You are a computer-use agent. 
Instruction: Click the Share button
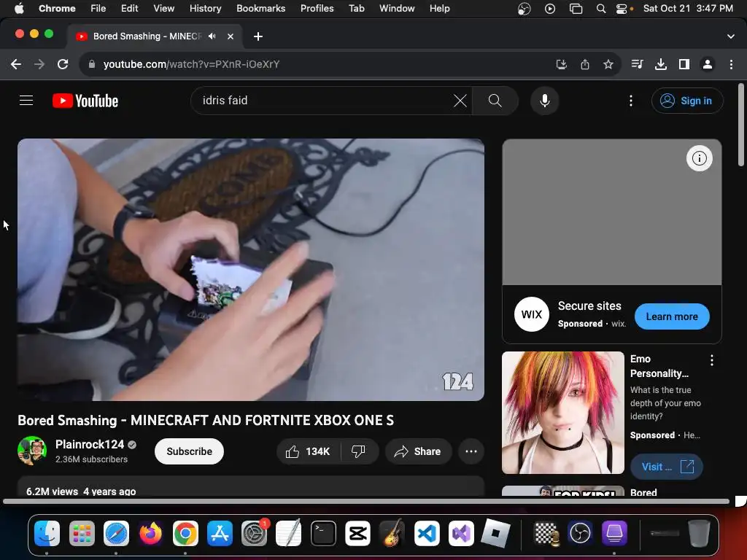coord(418,451)
